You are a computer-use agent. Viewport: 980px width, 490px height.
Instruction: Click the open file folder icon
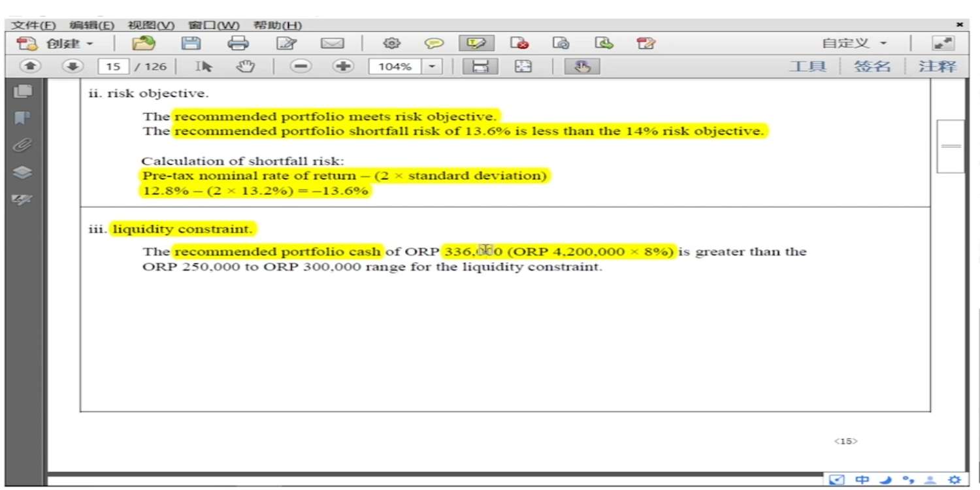[143, 44]
